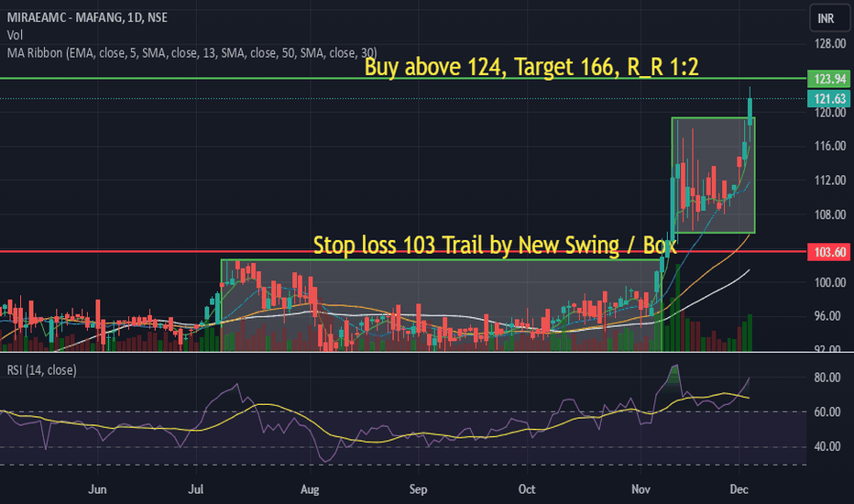The image size is (854, 504).
Task: Select the MA Ribbon indicator legend
Action: [192, 53]
